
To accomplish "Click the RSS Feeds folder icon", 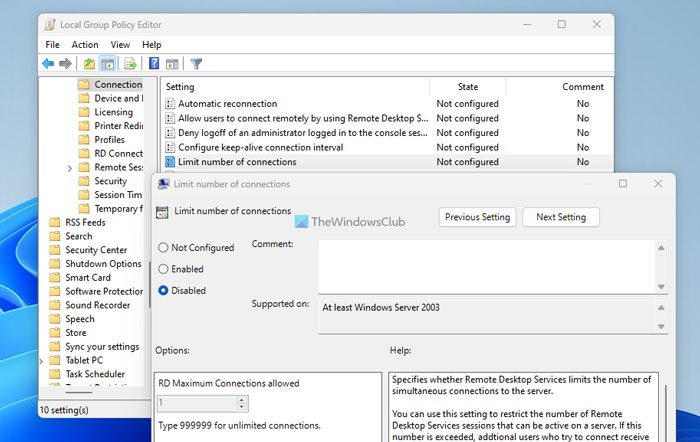I will pos(54,222).
